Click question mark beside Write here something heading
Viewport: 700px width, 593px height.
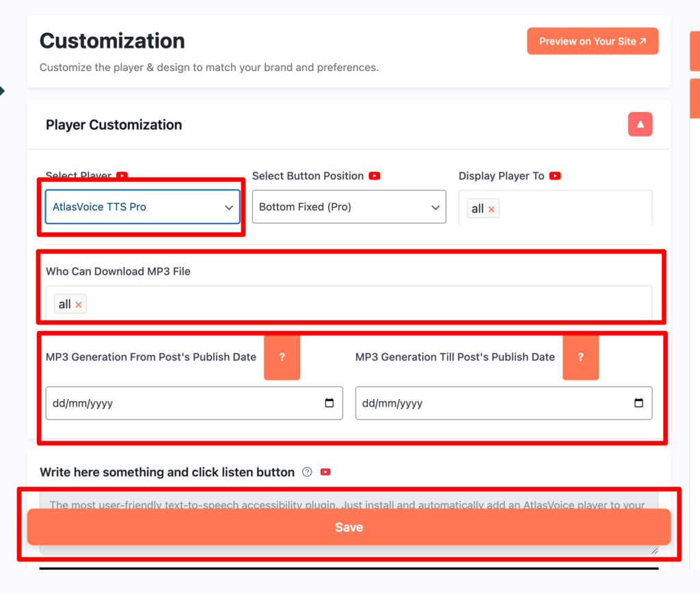307,472
